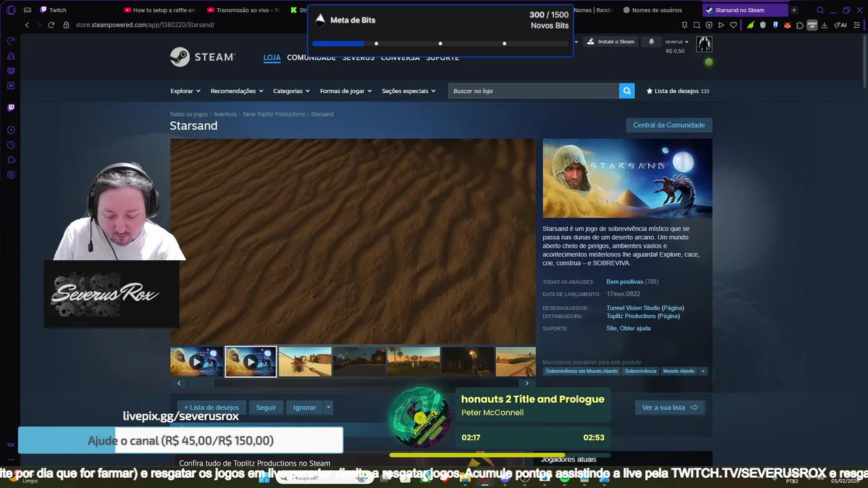The image size is (868, 488).
Task: Reload the Steam page
Action: point(51,25)
